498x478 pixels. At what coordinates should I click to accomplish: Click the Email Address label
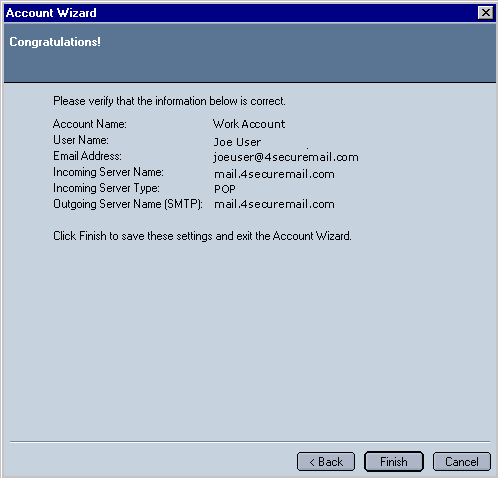tap(87, 156)
